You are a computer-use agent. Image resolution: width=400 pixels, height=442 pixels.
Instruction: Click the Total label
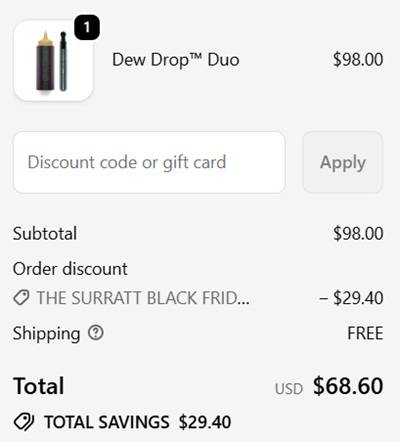39,386
